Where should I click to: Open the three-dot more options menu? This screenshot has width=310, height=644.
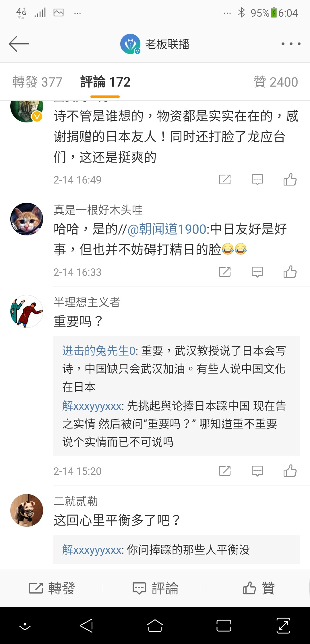click(x=291, y=44)
